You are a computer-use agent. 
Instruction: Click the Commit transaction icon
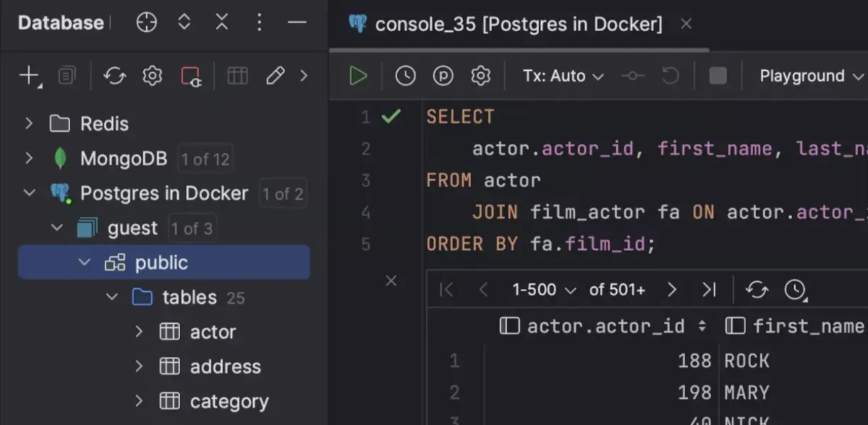point(633,76)
